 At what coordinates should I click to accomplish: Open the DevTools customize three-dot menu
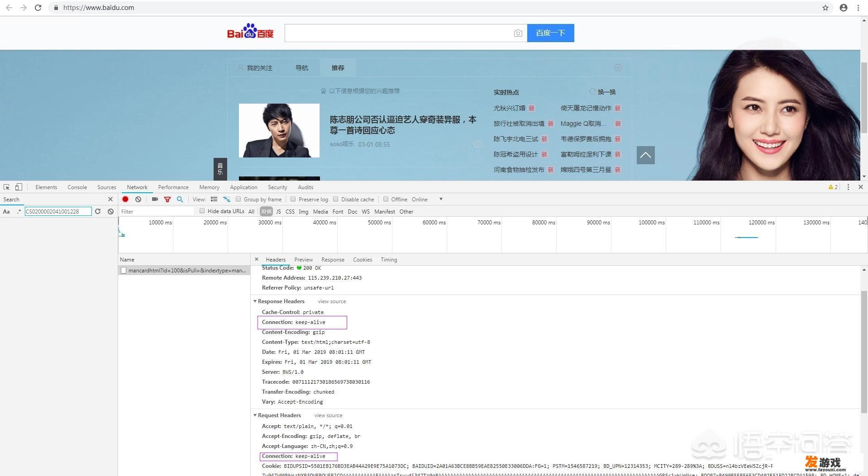[848, 187]
